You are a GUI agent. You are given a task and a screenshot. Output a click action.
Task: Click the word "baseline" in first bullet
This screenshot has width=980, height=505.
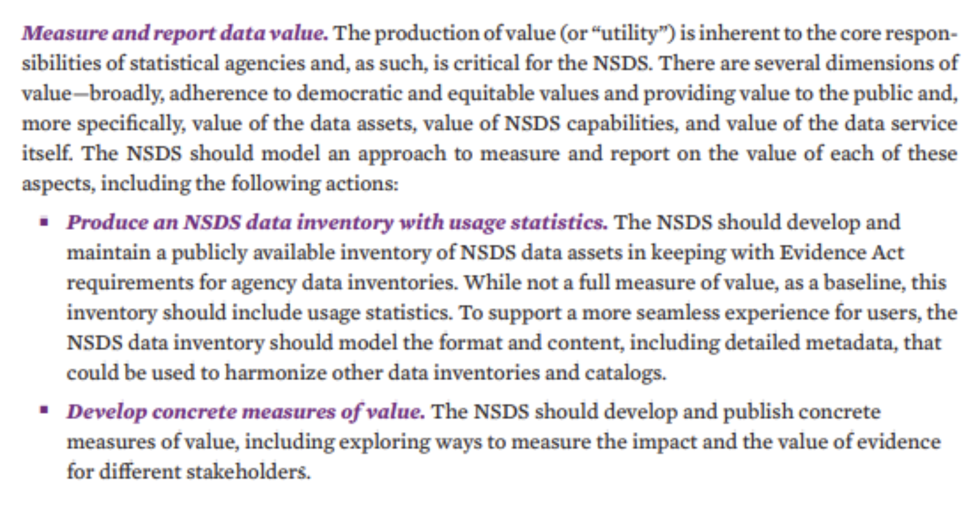[855, 283]
